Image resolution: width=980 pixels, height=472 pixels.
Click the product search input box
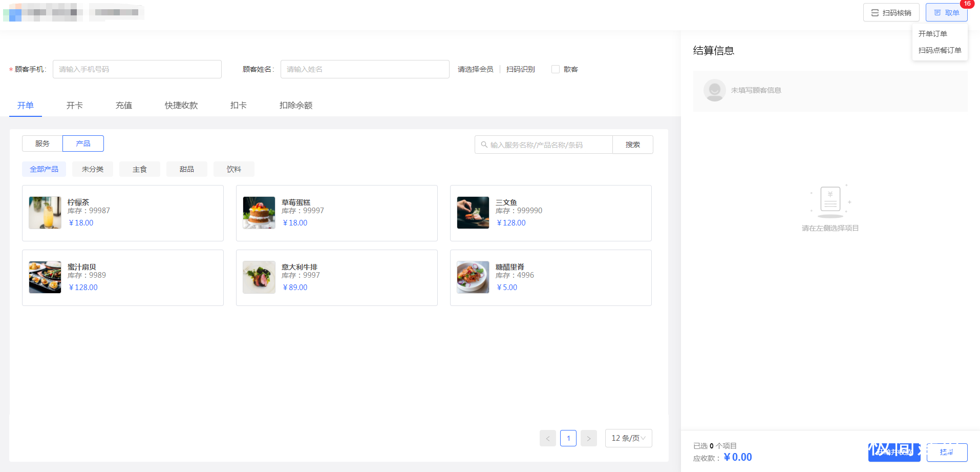(x=543, y=145)
